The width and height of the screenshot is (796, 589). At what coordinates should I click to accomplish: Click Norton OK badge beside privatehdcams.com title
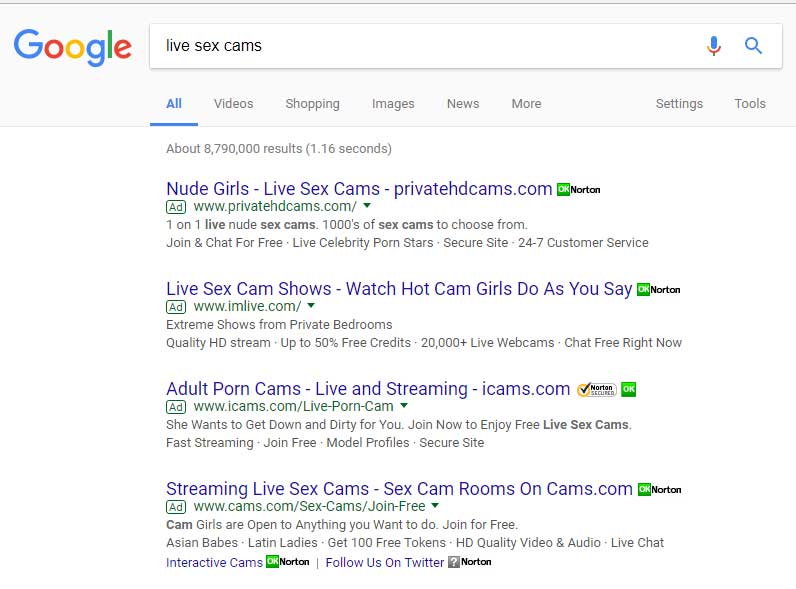click(x=579, y=189)
